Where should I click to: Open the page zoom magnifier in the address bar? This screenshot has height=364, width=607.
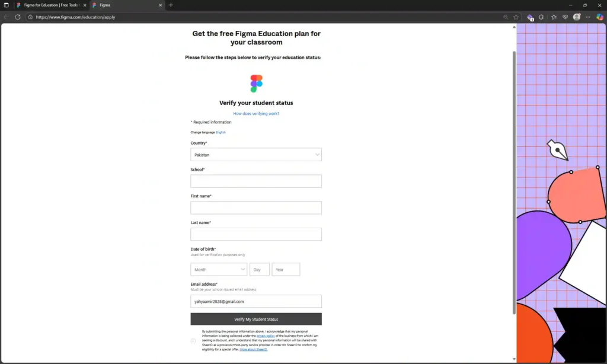506,17
